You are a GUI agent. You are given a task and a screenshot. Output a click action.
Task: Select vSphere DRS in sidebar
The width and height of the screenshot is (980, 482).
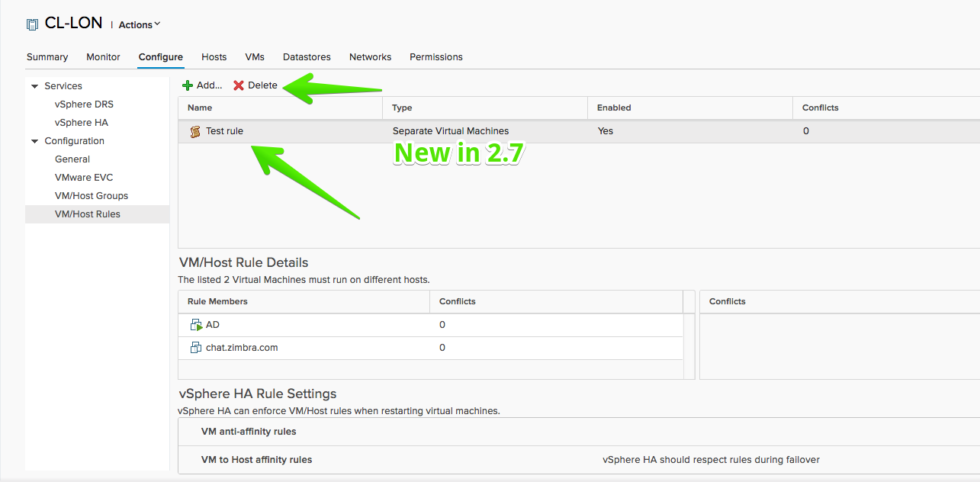tap(84, 104)
